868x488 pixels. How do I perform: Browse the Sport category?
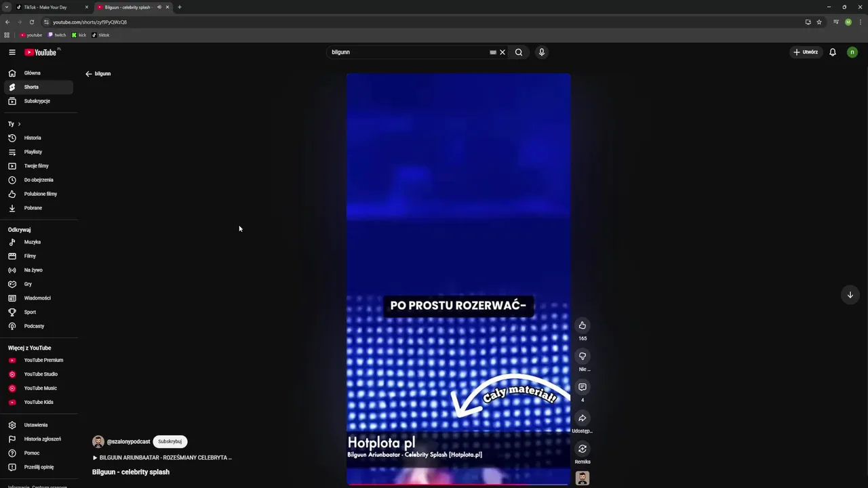point(38,312)
